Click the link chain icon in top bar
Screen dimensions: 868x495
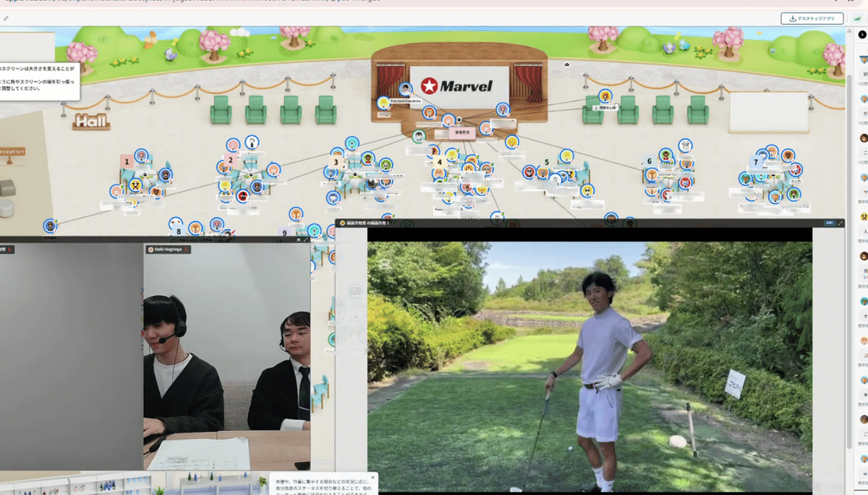point(6,19)
